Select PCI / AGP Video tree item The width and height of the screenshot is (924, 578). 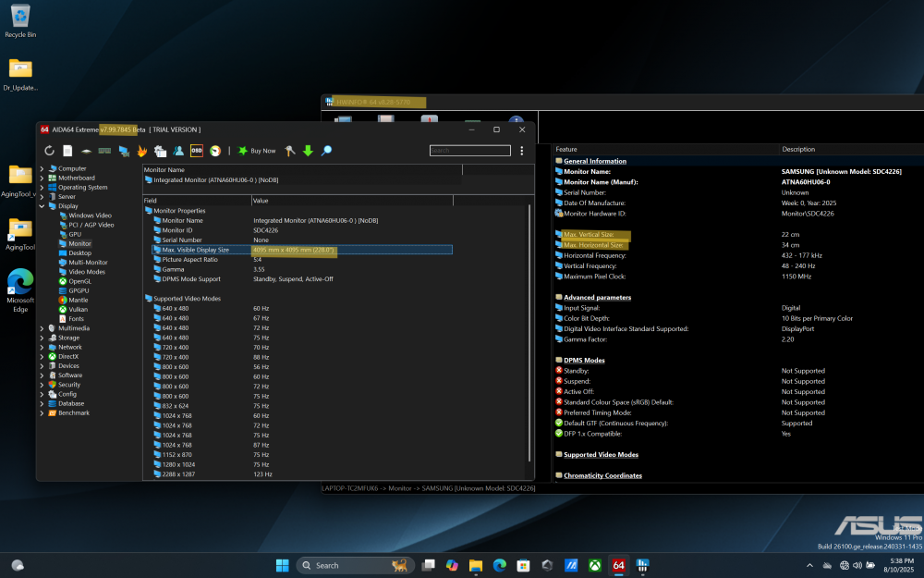pyautogui.click(x=91, y=226)
